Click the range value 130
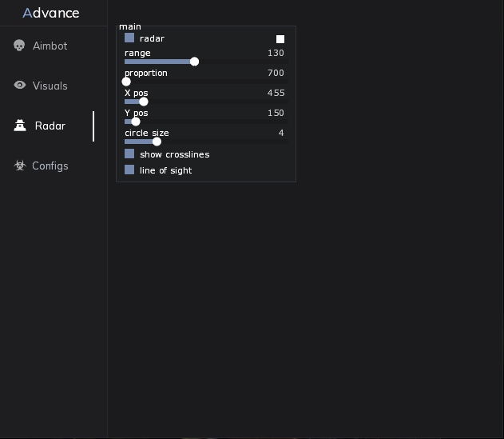The width and height of the screenshot is (504, 439). click(276, 53)
